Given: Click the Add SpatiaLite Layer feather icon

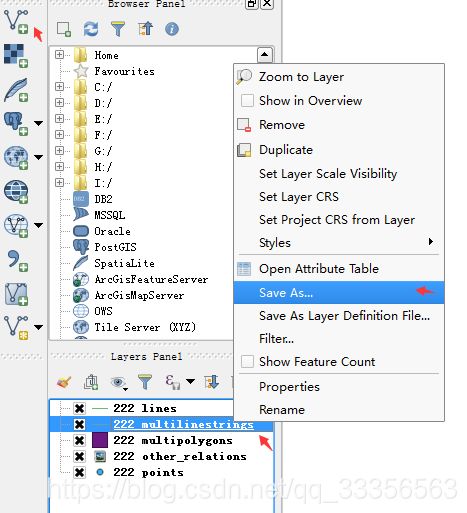Looking at the screenshot, I should [x=16, y=90].
